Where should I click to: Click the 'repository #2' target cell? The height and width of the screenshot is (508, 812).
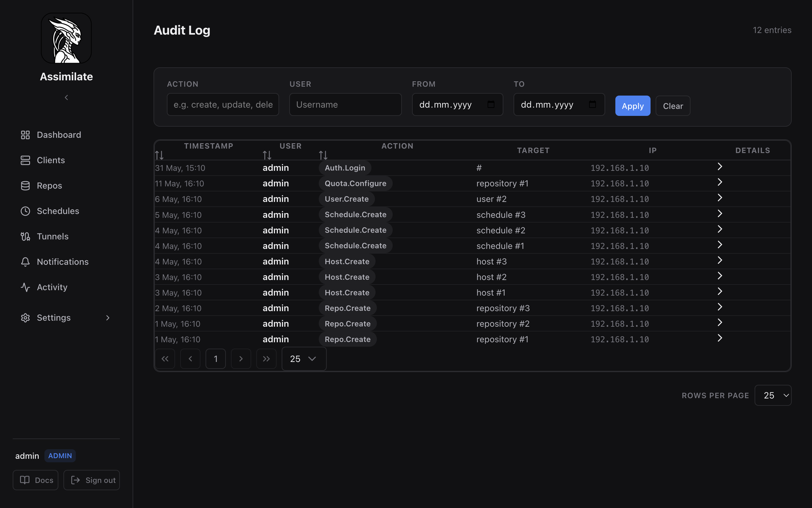tap(503, 324)
